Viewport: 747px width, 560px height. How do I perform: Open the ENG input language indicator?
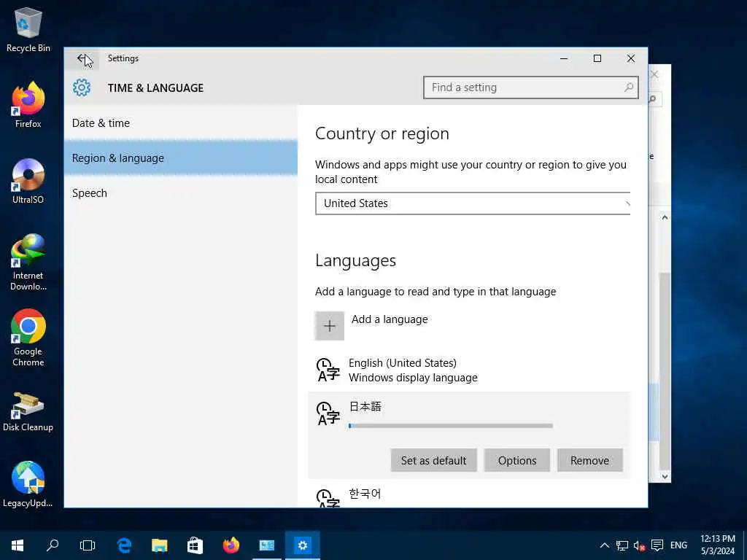coord(678,545)
